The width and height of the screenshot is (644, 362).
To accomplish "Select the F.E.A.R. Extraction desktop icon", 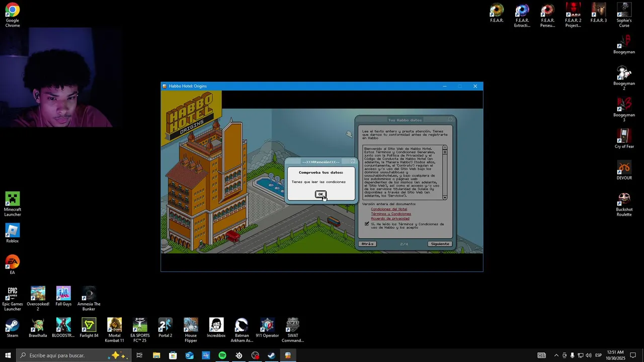I will pyautogui.click(x=522, y=15).
